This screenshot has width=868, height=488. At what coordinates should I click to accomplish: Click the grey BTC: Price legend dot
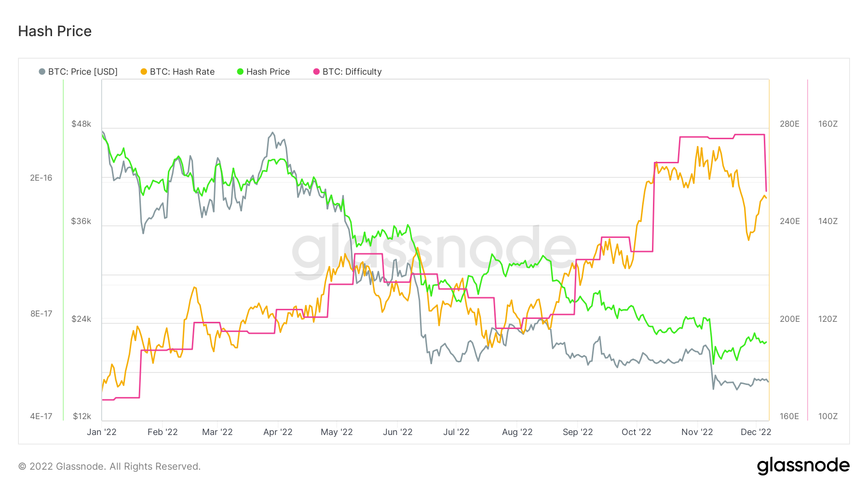(x=42, y=72)
